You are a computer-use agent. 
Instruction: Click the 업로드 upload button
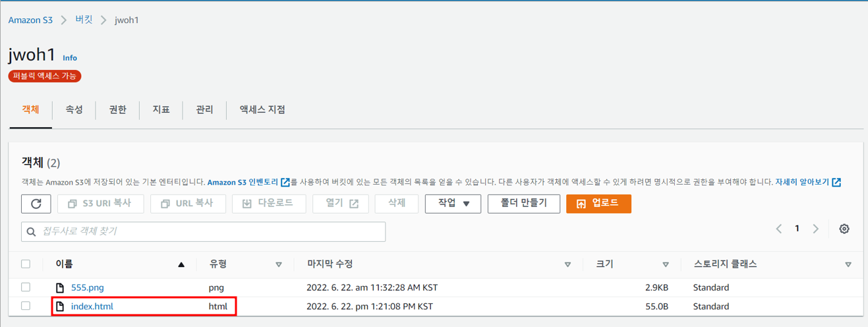point(598,204)
